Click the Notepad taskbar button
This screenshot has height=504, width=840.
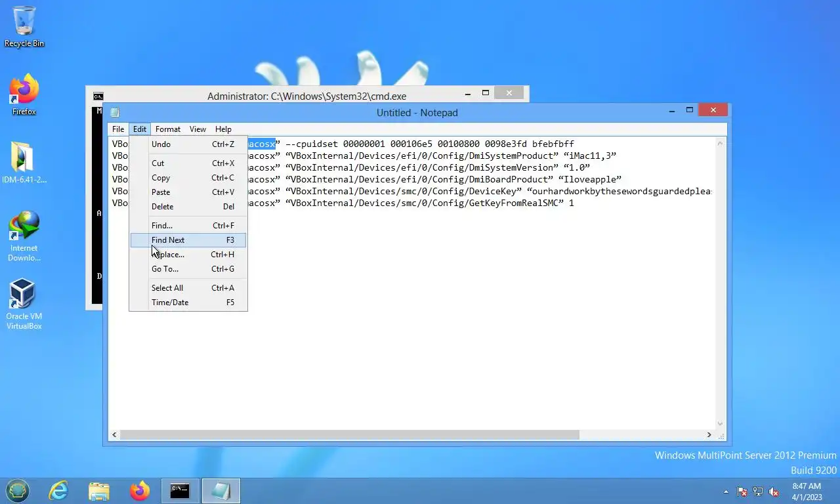[x=221, y=491]
